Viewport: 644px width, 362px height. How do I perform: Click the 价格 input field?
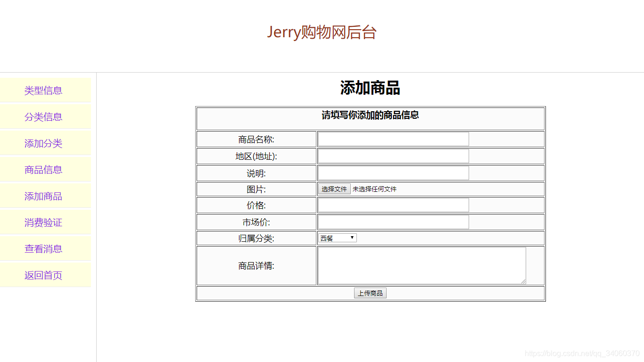coord(394,205)
